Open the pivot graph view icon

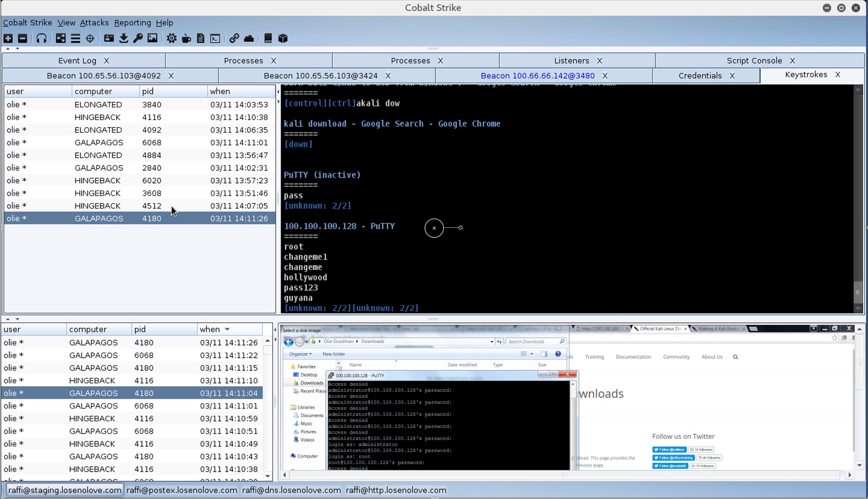pos(61,38)
